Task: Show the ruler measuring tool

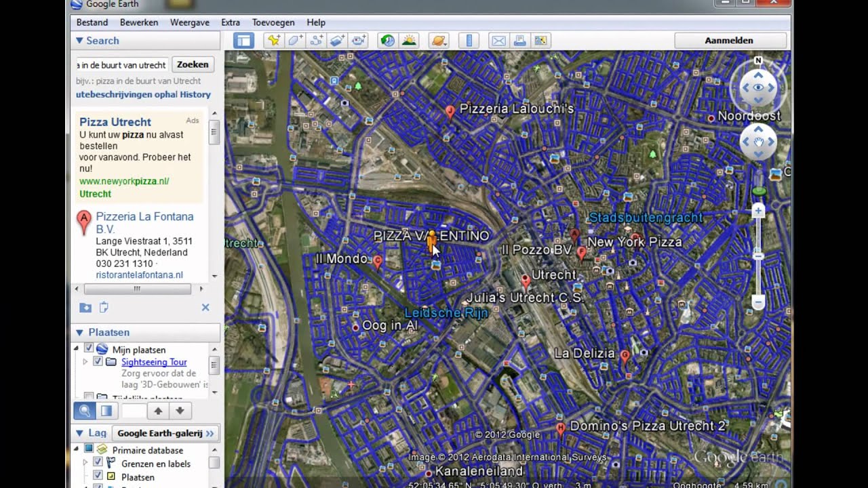Action: (x=469, y=41)
